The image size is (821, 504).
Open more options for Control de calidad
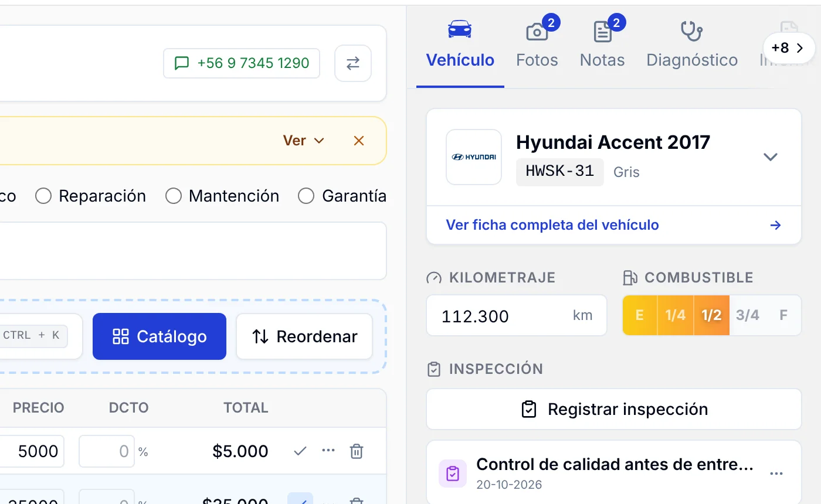click(776, 474)
